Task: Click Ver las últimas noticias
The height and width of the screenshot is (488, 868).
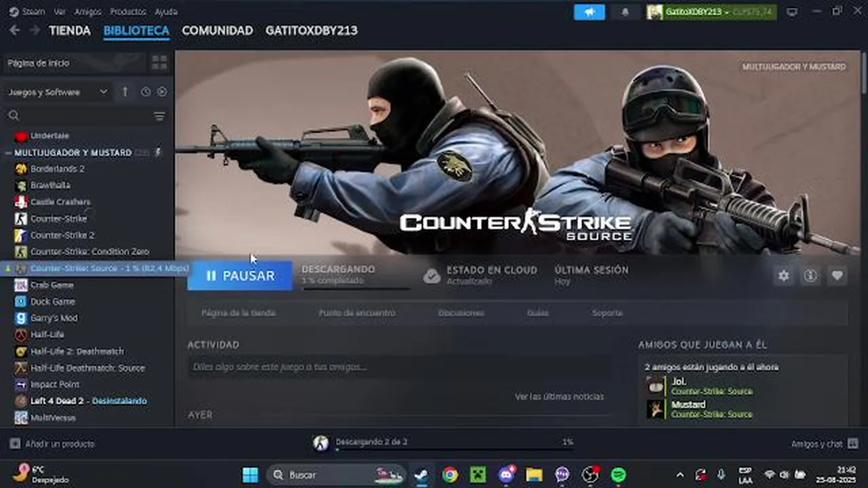Action: click(x=559, y=396)
